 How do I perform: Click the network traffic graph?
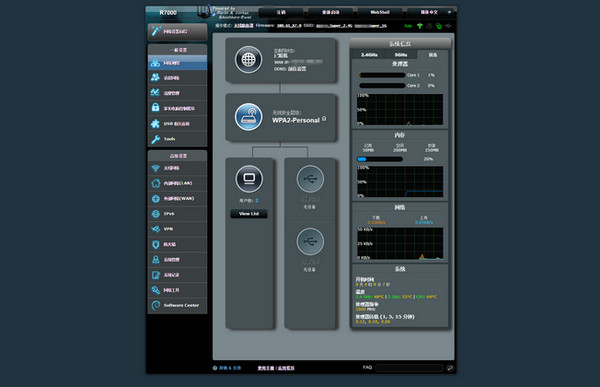(x=400, y=243)
